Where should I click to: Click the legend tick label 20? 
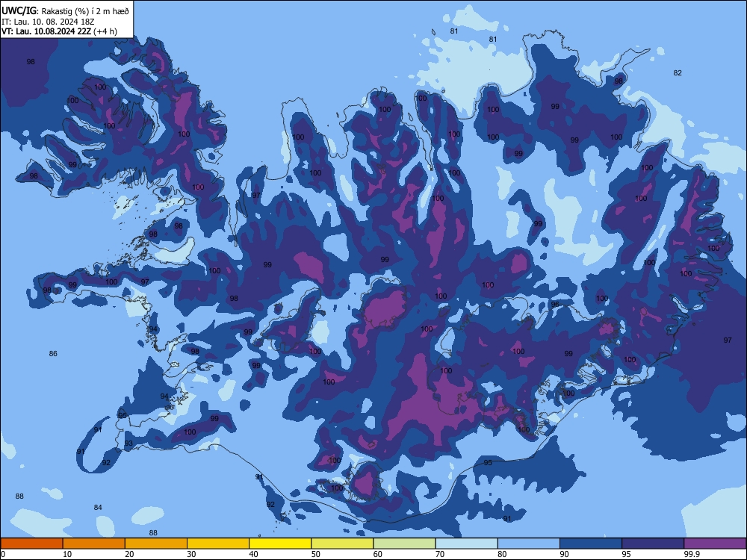pos(129,554)
